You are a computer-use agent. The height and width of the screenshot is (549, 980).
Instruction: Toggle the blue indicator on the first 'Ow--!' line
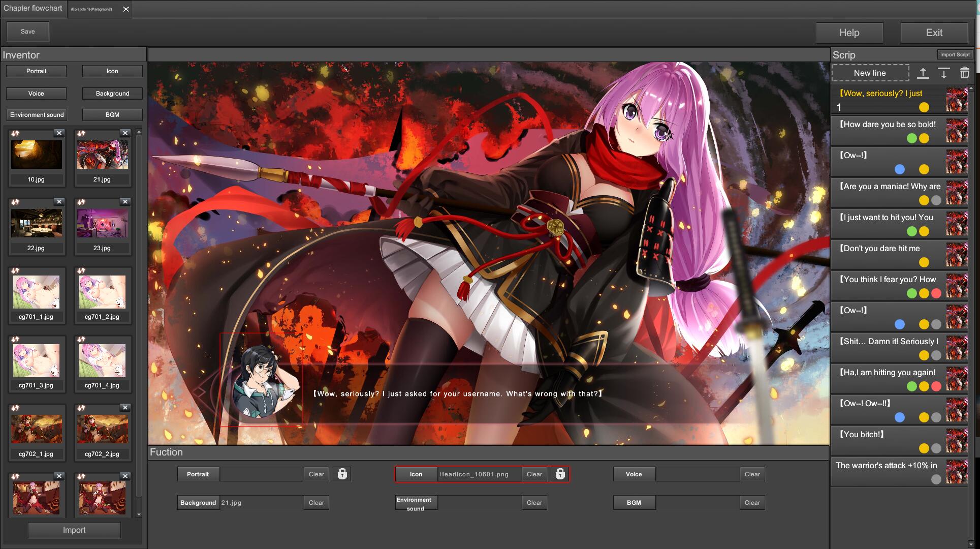[900, 169]
